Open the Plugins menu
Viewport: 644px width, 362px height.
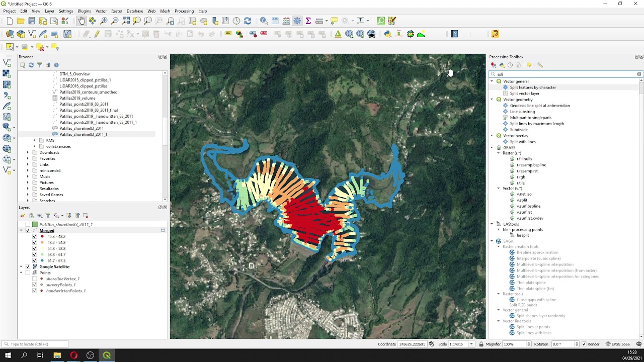point(84,11)
